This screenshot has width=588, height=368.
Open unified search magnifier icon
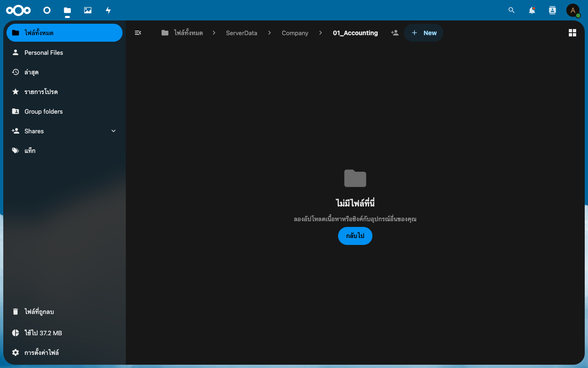coord(512,10)
